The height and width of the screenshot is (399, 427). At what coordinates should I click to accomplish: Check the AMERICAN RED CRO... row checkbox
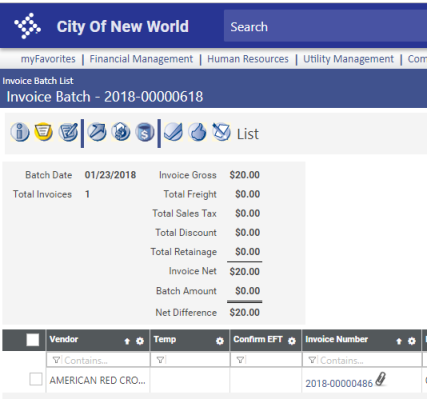click(36, 379)
